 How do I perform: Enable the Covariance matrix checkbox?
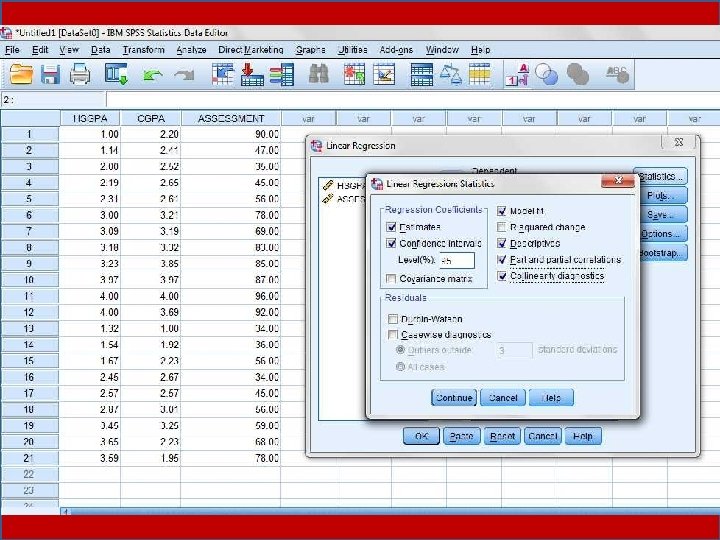391,279
